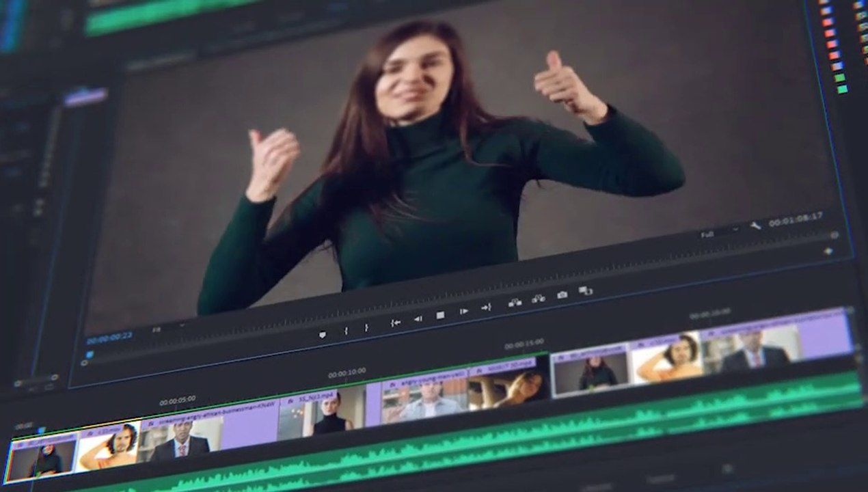Image resolution: width=868 pixels, height=492 pixels.
Task: Select the angry African businessman clip
Action: pyautogui.click(x=208, y=433)
